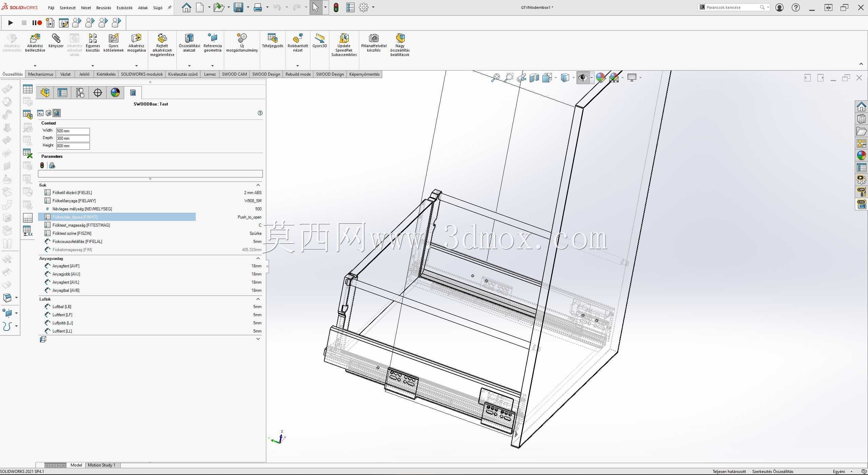Viewport: 868px width, 475px height.
Task: Toggle Hide/Show Items eye in the view toolbar
Action: (583, 78)
